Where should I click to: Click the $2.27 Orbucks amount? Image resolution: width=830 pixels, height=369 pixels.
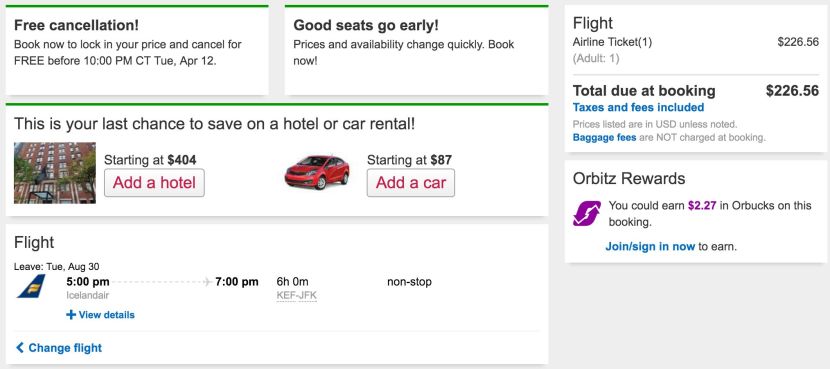[702, 205]
